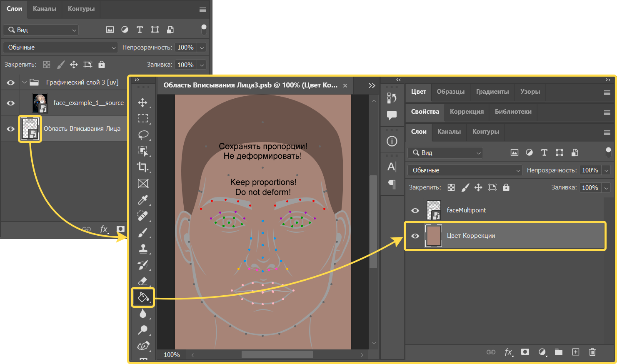This screenshot has height=364, width=617.
Task: Toggle visibility of face_example_1__source layer
Action: coord(11,103)
